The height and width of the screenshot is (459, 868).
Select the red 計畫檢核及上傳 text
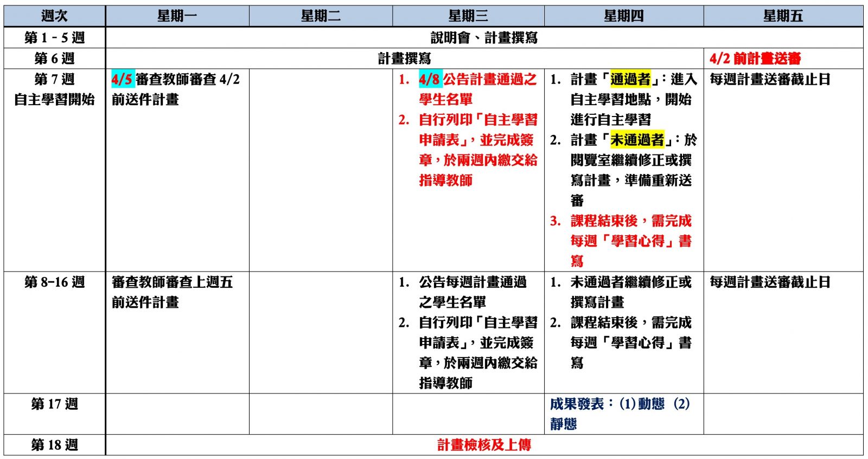pyautogui.click(x=484, y=445)
